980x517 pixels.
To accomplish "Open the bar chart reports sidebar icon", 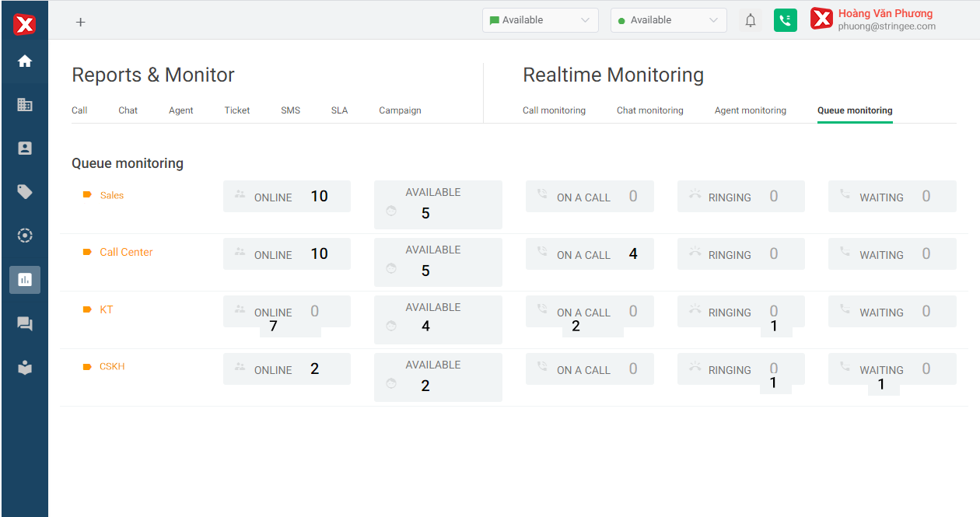I will coord(25,279).
